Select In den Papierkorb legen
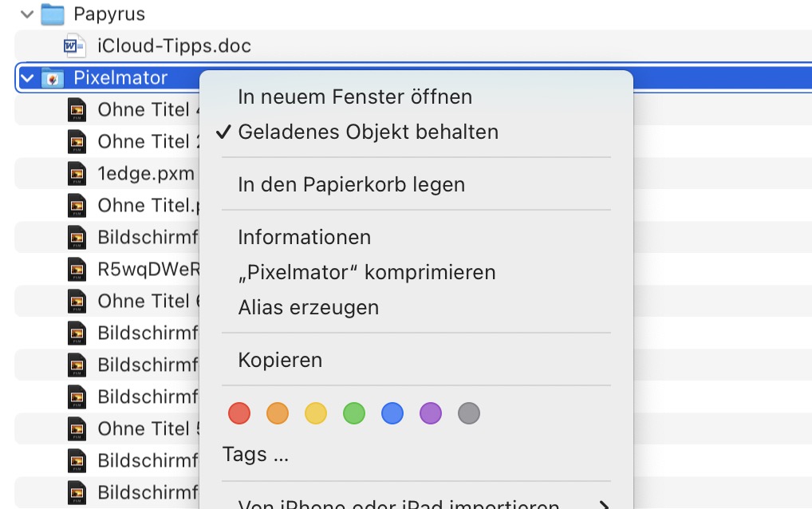The image size is (812, 509). coord(351,184)
